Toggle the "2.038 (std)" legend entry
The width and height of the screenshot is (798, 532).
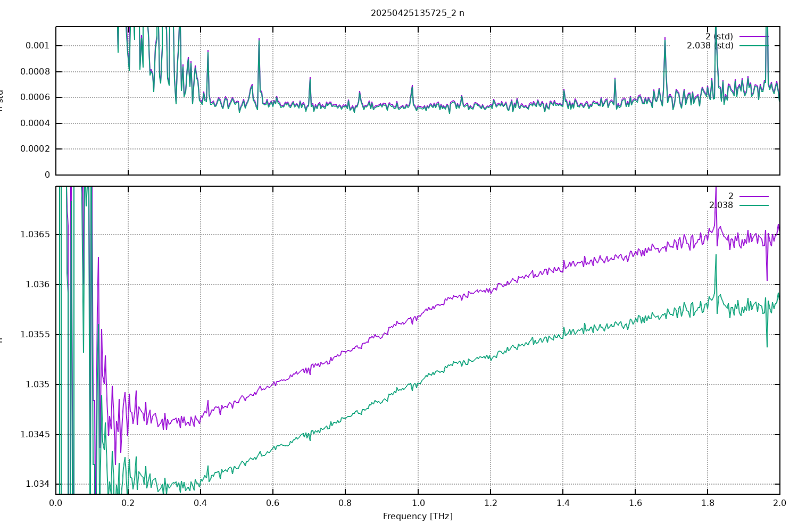[x=710, y=46]
